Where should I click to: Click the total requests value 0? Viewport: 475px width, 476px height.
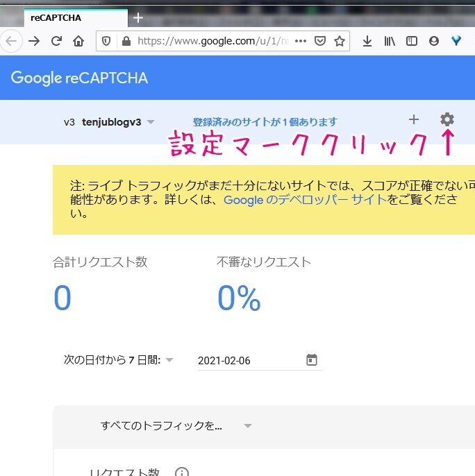click(62, 298)
